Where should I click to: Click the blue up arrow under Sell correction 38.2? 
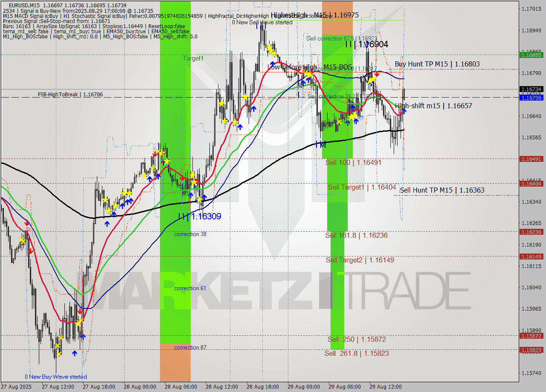point(353,108)
